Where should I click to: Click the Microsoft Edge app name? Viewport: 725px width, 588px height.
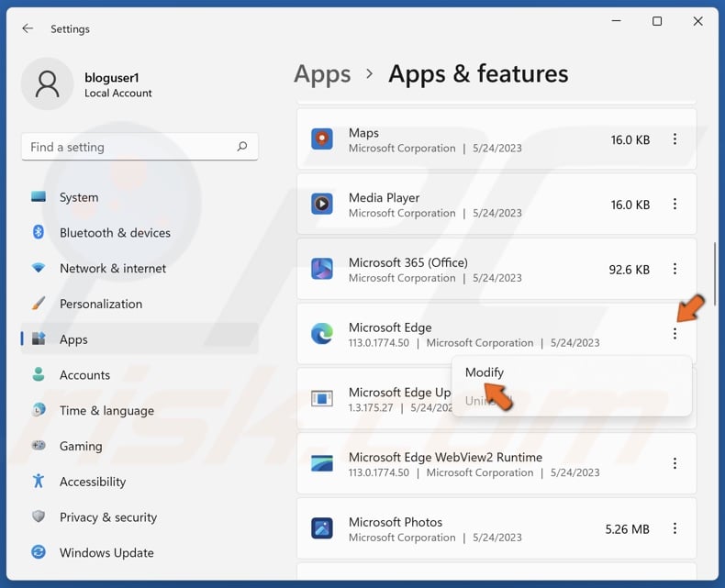coord(390,327)
